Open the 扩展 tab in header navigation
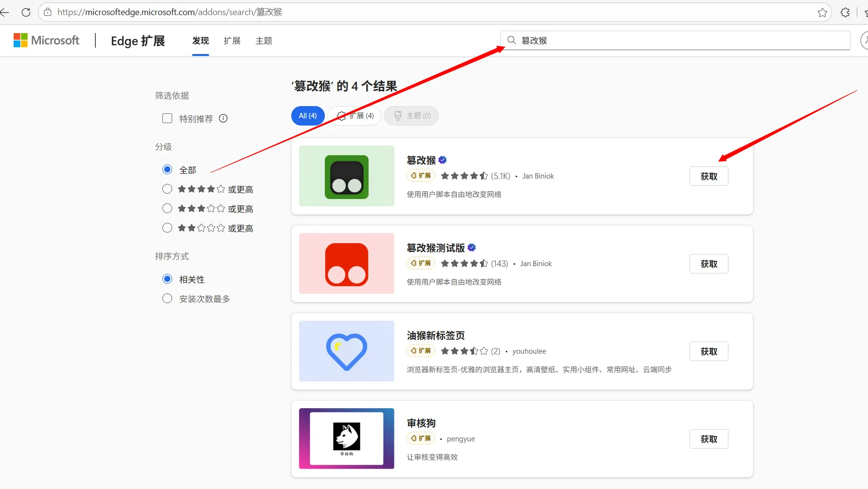 [x=232, y=41]
